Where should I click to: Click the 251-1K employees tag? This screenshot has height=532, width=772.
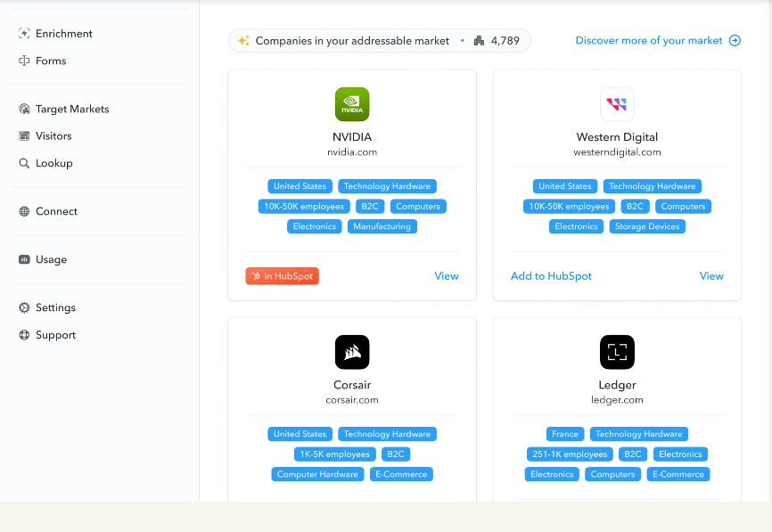pos(570,454)
